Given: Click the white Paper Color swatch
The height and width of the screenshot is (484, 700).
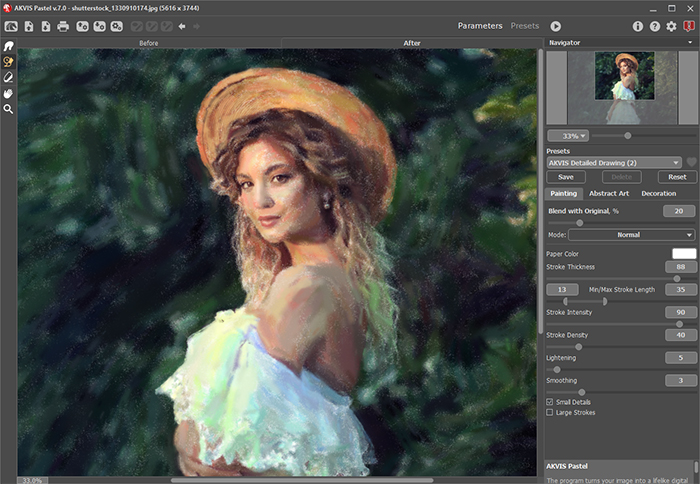Looking at the screenshot, I should point(683,254).
